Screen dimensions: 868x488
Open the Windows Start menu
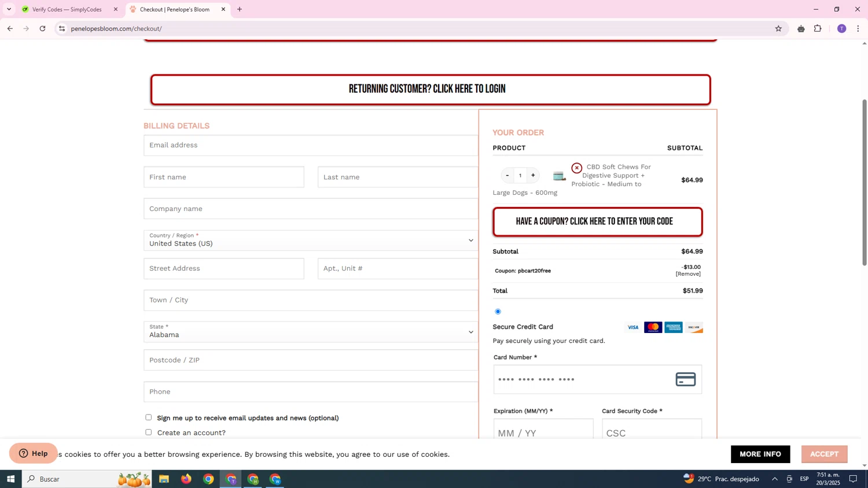coord(10,479)
